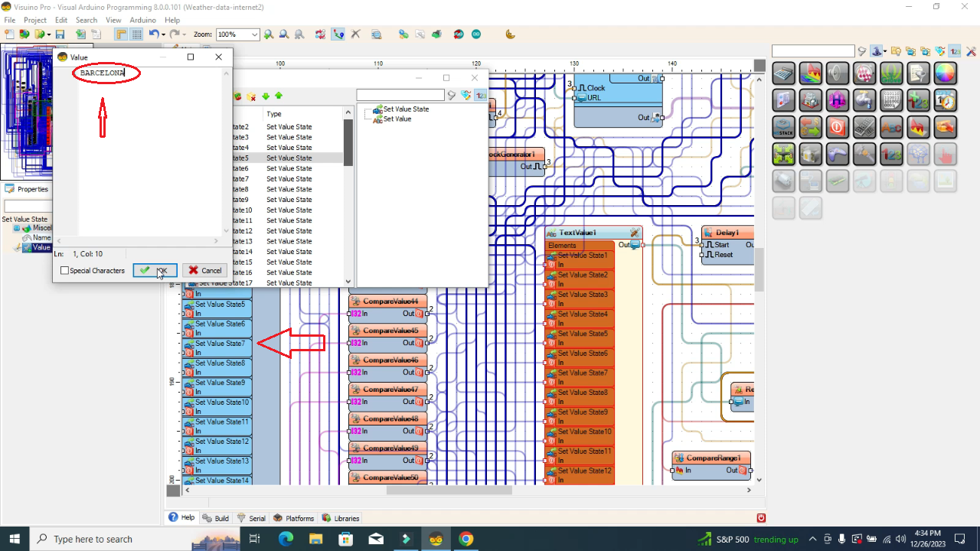Select the red power switch component category

pos(838,127)
